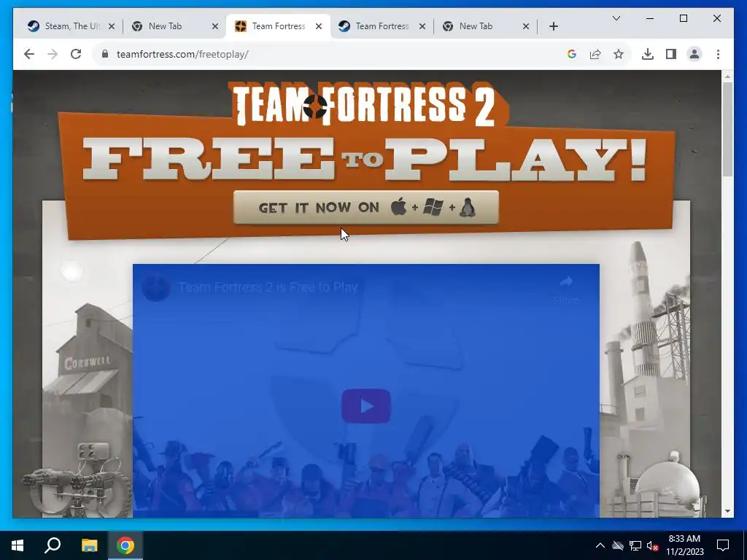View site security lock info

pyautogui.click(x=105, y=54)
